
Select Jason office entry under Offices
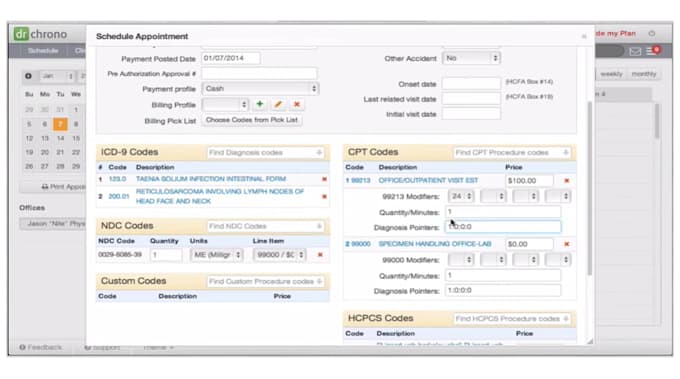click(53, 224)
